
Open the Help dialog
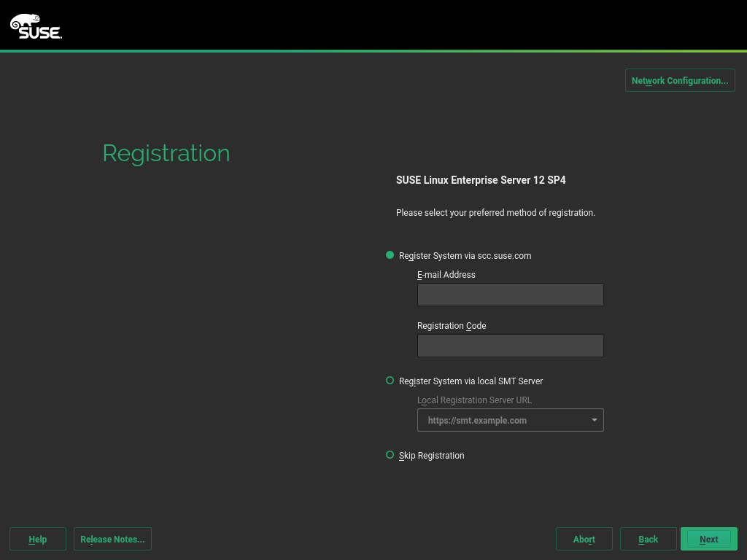(38, 539)
